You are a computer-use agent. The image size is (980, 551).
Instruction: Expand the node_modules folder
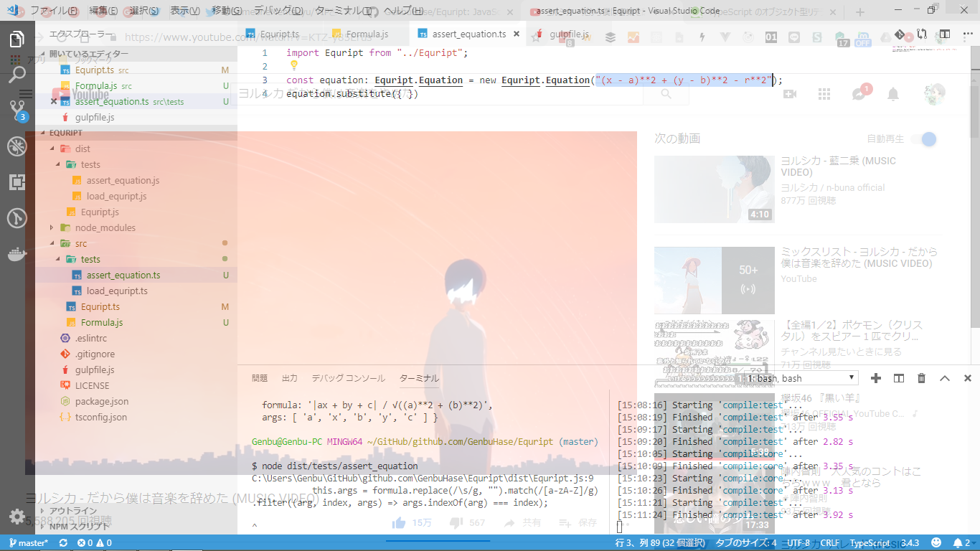click(105, 227)
